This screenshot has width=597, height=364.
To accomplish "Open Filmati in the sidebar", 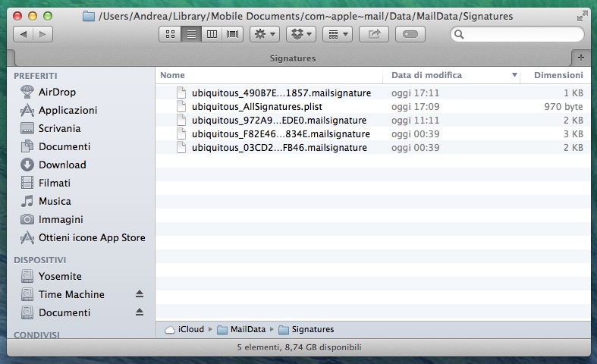I will pyautogui.click(x=55, y=184).
